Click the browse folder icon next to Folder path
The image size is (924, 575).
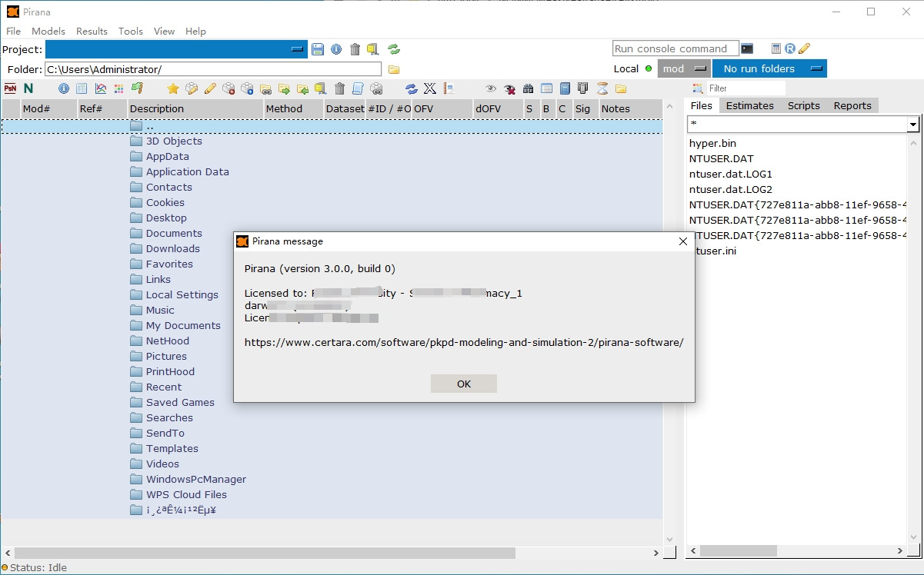pos(394,69)
